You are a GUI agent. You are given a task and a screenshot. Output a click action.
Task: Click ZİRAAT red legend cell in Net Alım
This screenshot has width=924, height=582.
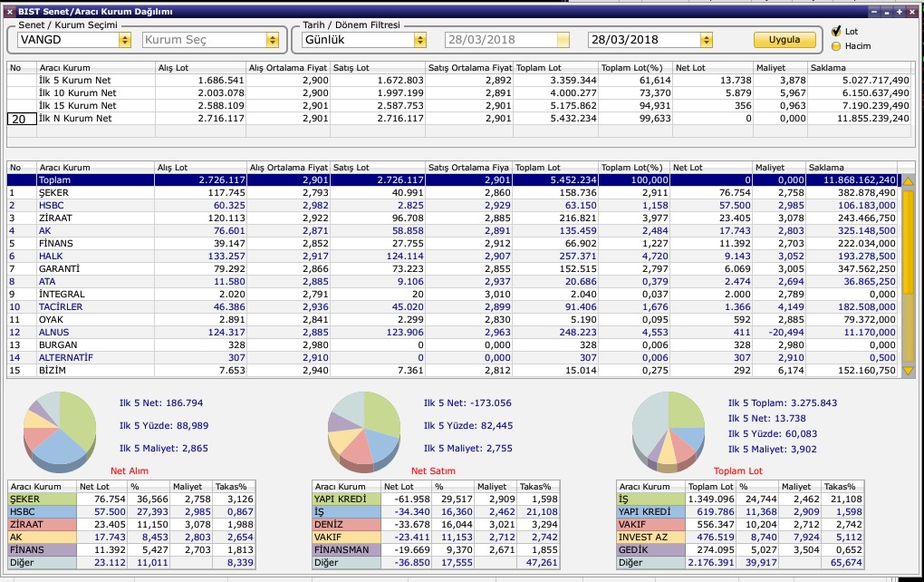click(42, 524)
